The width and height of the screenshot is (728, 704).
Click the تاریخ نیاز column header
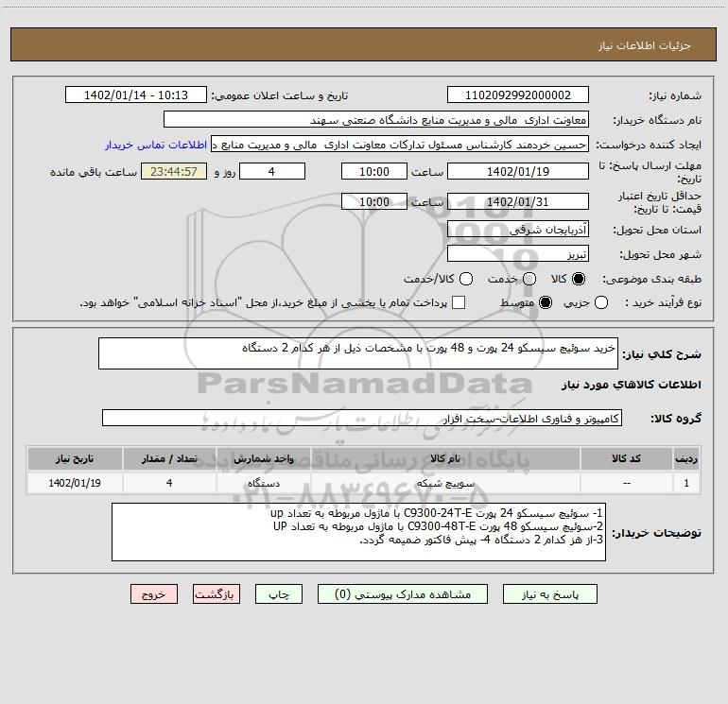point(75,458)
